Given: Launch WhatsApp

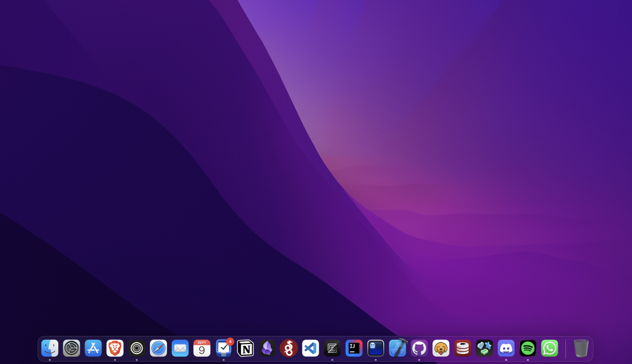Looking at the screenshot, I should pyautogui.click(x=550, y=348).
